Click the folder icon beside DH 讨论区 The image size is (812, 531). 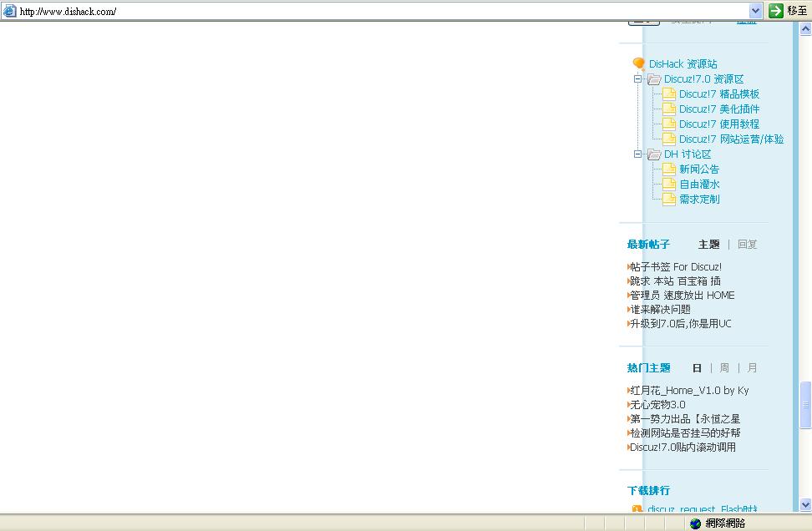654,154
